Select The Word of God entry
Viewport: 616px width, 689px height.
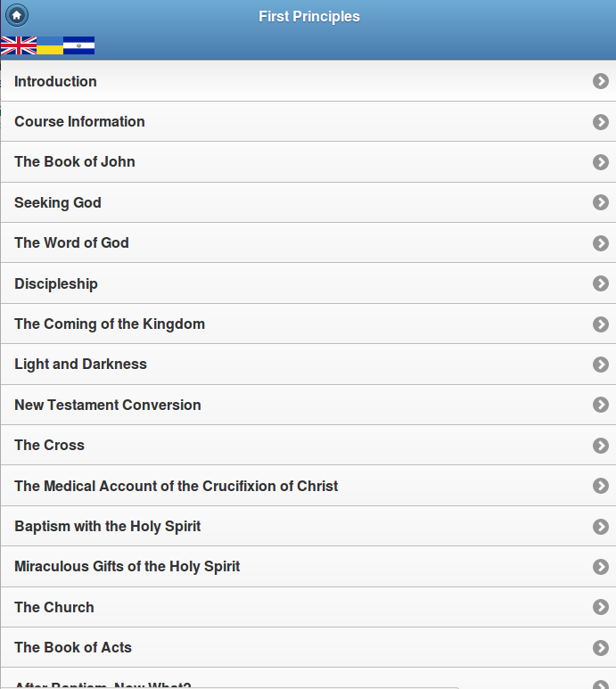(x=308, y=242)
